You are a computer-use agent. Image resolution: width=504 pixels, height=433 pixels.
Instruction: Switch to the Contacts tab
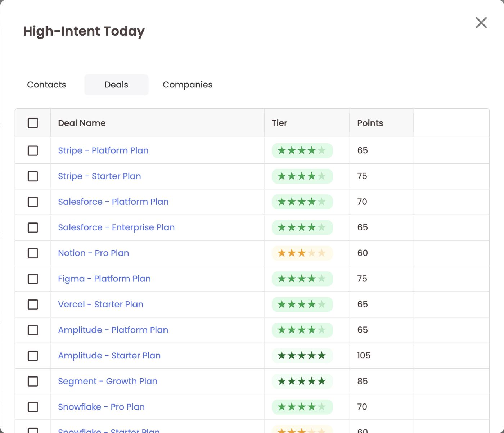click(x=47, y=85)
